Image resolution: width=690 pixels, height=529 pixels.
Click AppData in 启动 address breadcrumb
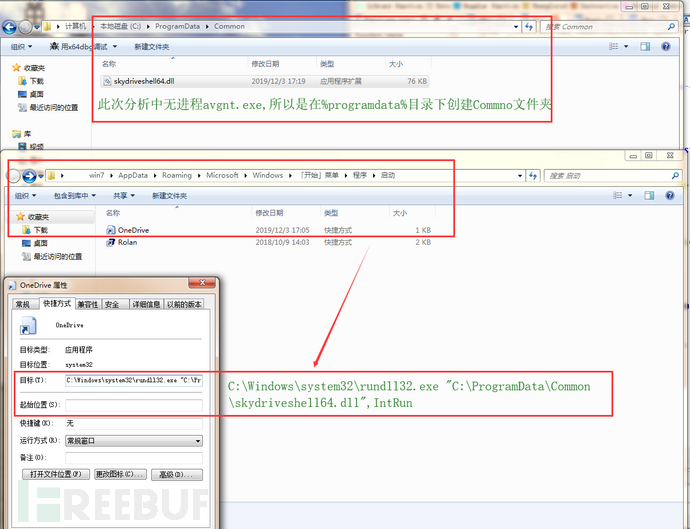coord(133,175)
